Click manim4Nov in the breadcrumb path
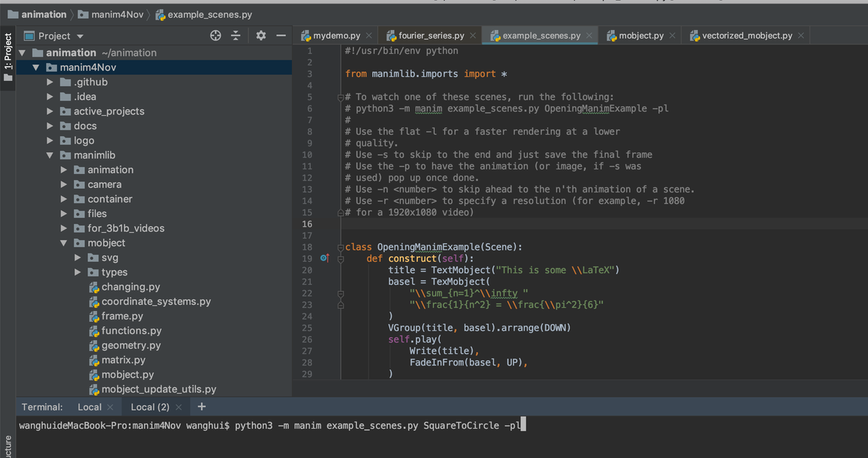Viewport: 868px width, 458px height. click(x=117, y=15)
